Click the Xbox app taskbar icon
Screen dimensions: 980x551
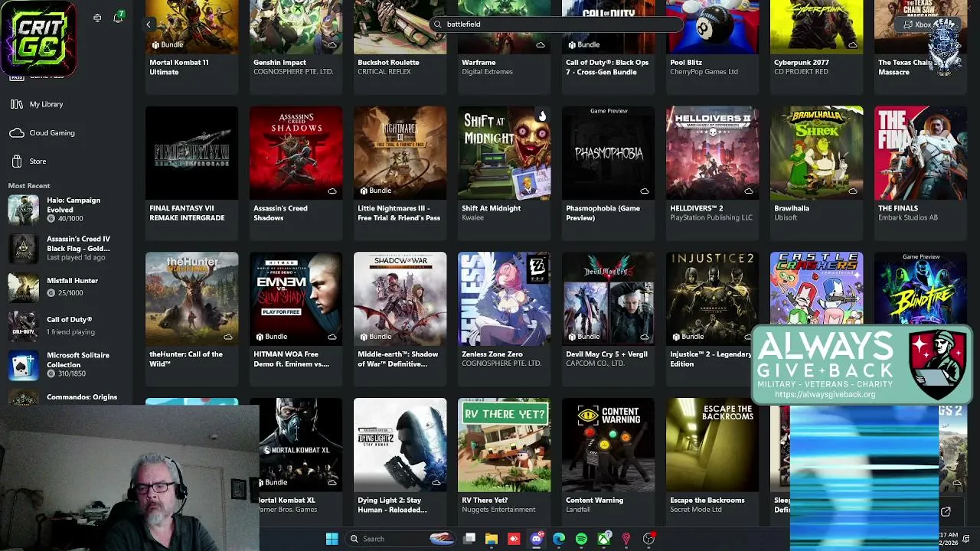(x=604, y=539)
